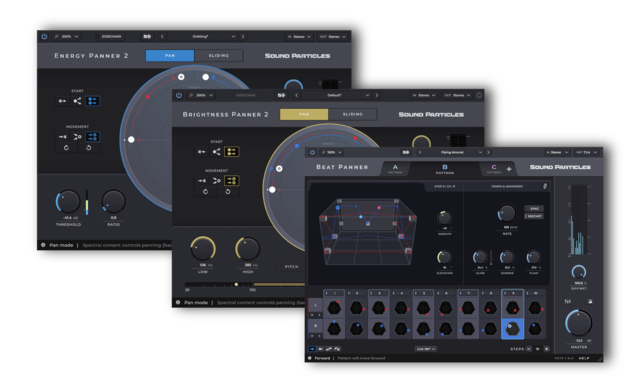640x377 pixels.
Task: Toggle Energy Panner 2 power button
Action: click(44, 36)
